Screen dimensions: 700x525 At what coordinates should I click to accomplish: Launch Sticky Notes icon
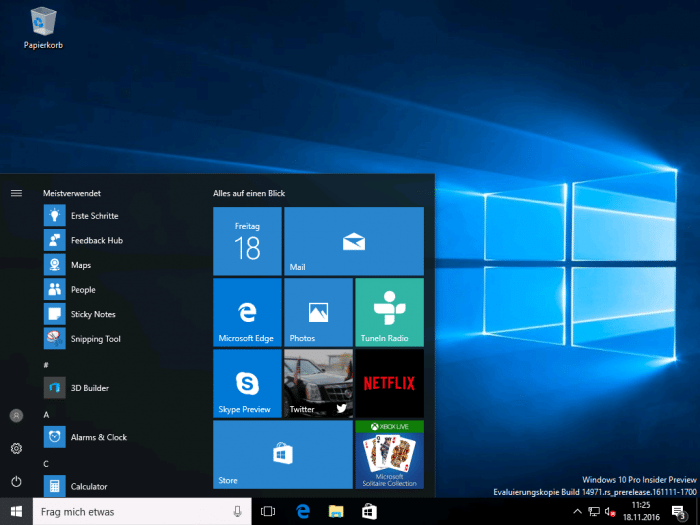click(54, 314)
